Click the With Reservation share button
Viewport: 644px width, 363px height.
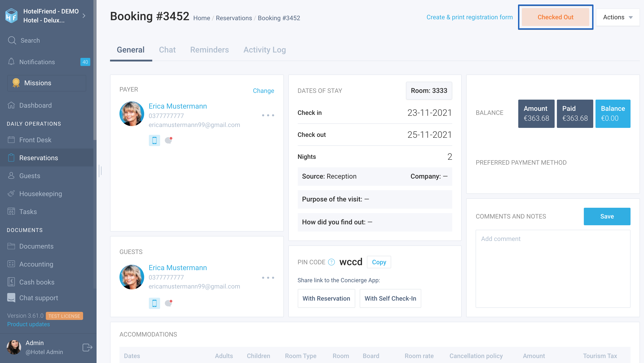pos(326,298)
